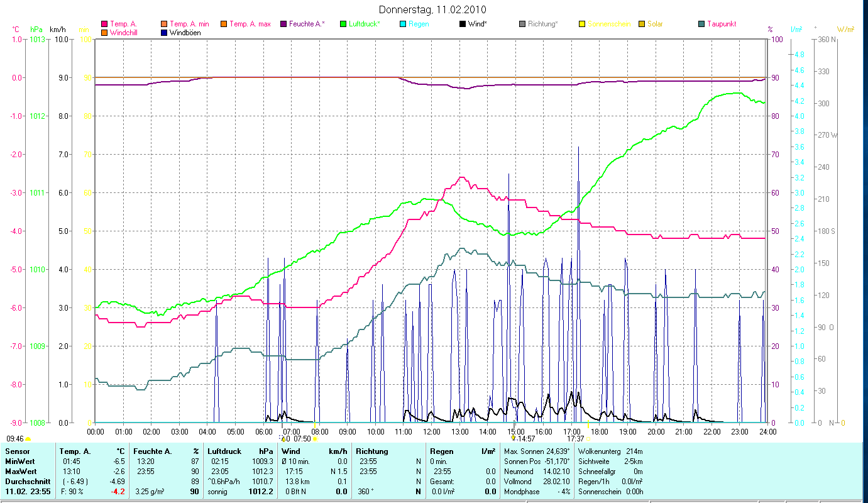Click the yellow Sonnenschein legend square
Image resolution: width=868 pixels, height=503 pixels.
(582, 25)
